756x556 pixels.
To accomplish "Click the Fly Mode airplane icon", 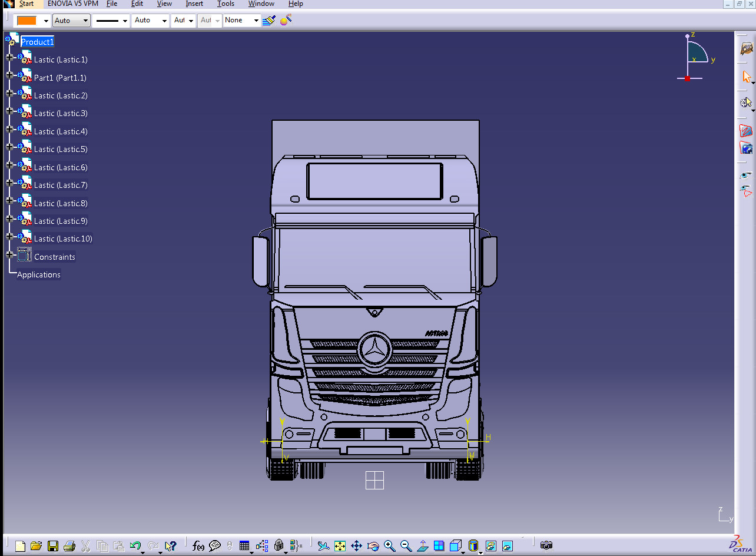I will pyautogui.click(x=323, y=546).
